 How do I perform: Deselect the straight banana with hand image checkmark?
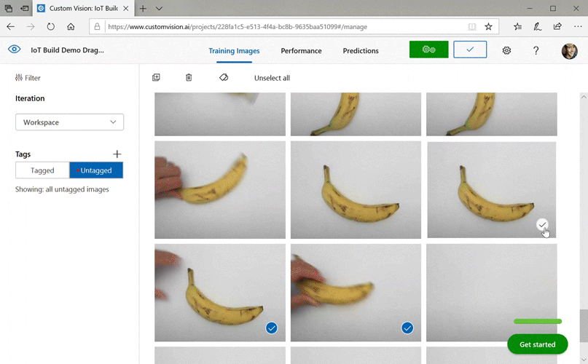pos(272,328)
